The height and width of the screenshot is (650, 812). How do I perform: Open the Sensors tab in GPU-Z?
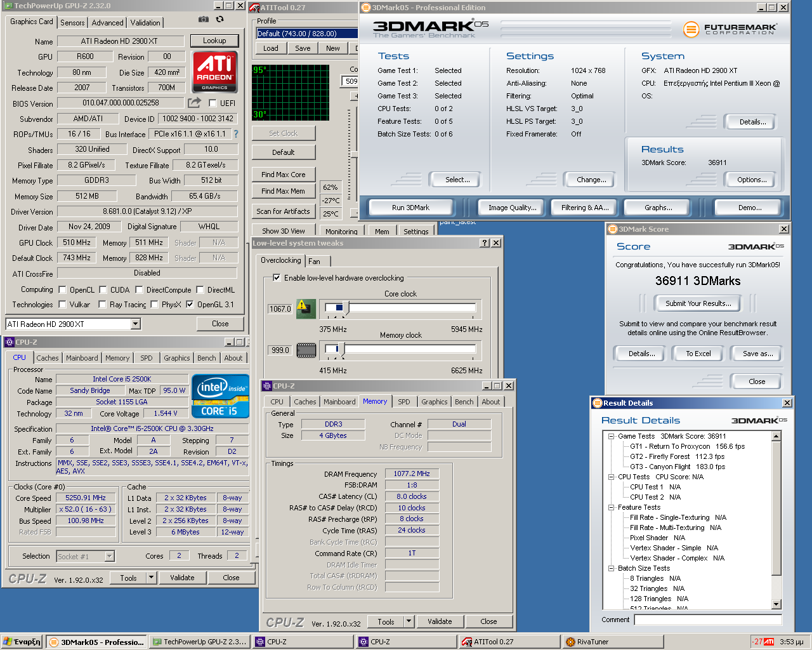point(72,22)
